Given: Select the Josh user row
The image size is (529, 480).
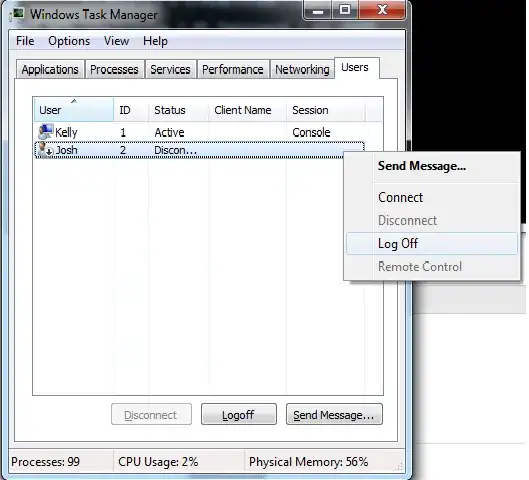Looking at the screenshot, I should (199, 150).
